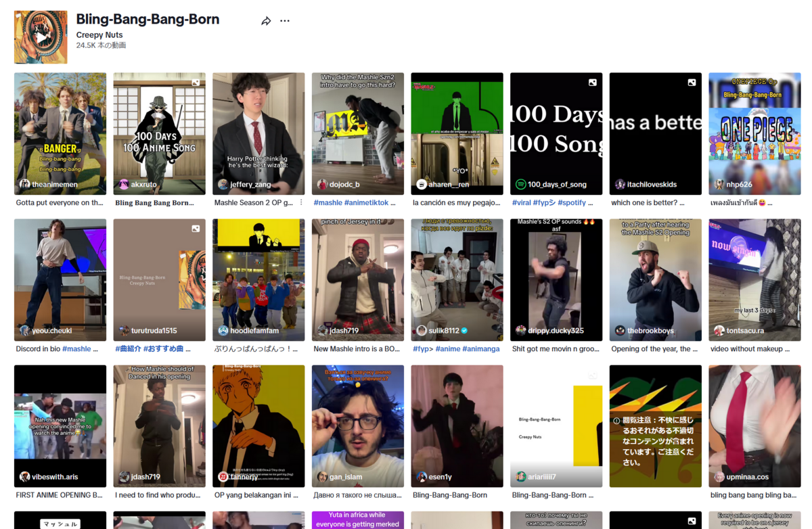Click the warning info icon on sensitive content card
The width and height of the screenshot is (812, 529).
tap(616, 420)
